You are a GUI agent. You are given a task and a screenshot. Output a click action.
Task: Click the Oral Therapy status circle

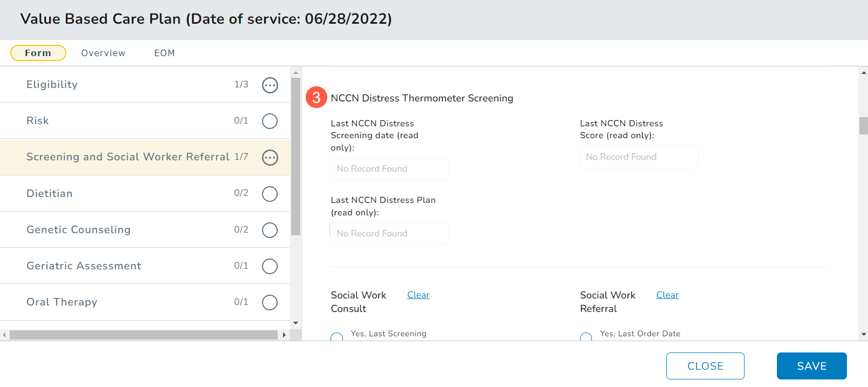tap(270, 302)
